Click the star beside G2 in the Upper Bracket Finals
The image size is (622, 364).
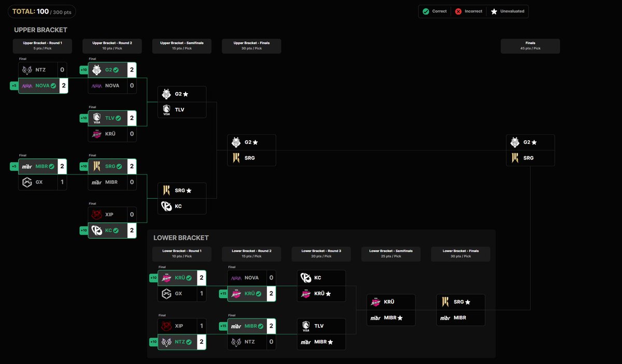click(255, 142)
